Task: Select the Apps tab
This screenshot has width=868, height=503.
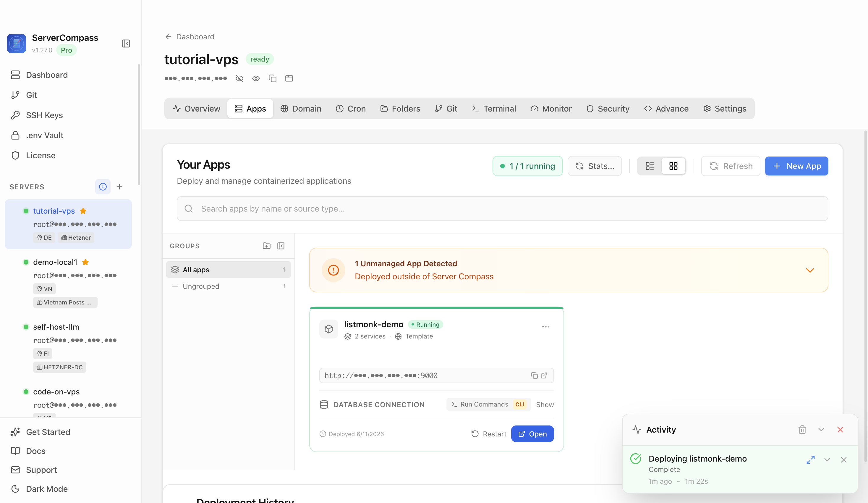Action: point(250,109)
